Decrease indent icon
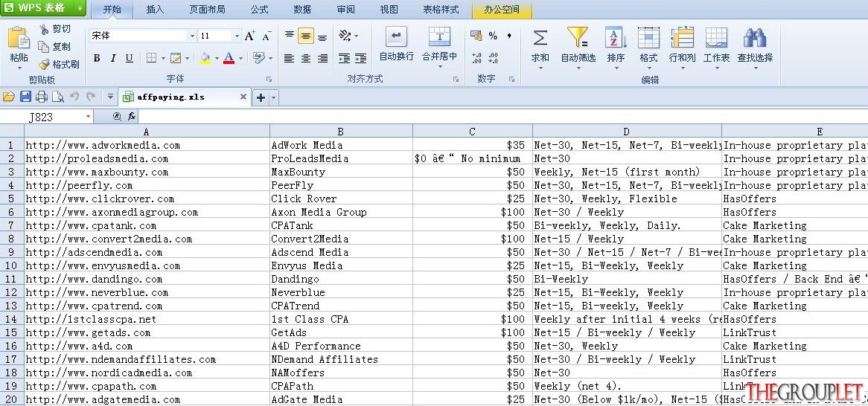 click(x=345, y=58)
